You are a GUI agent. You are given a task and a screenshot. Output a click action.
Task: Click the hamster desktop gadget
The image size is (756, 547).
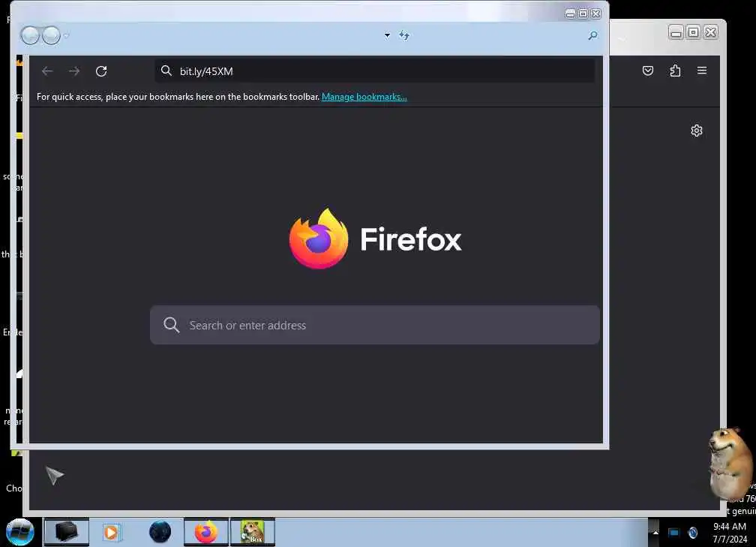tap(730, 463)
